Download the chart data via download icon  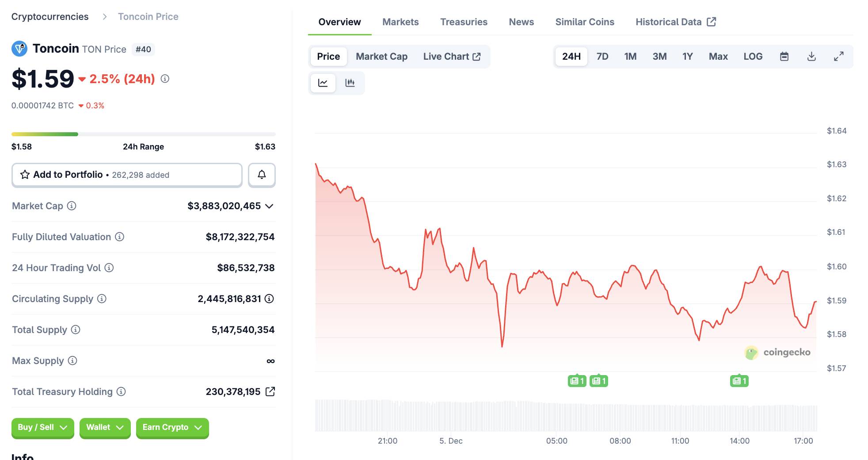coord(811,56)
